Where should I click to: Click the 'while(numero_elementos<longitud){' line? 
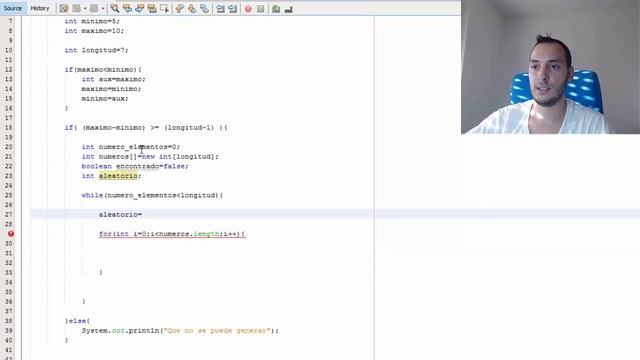pyautogui.click(x=152, y=196)
